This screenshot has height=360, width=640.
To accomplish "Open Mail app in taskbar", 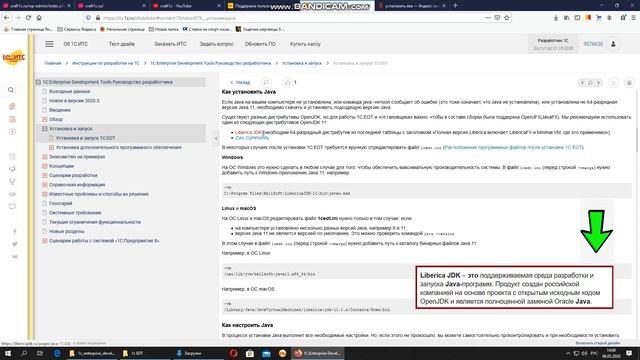I will 266,353.
